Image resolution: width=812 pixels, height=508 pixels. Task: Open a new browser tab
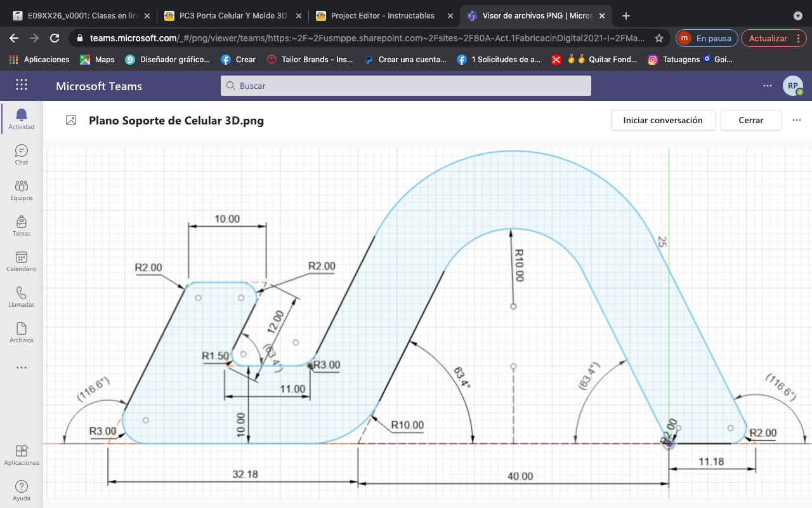pyautogui.click(x=626, y=16)
